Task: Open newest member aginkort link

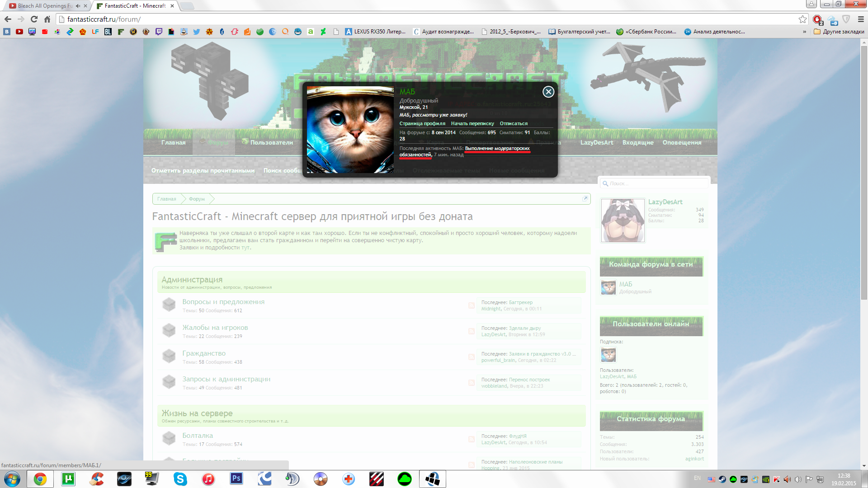Action: pos(694,459)
